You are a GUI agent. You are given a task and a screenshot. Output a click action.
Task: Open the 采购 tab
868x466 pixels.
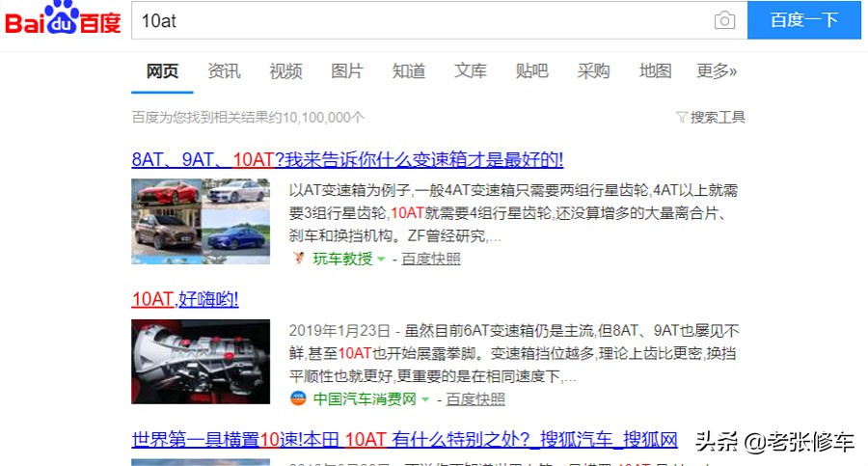tap(593, 71)
